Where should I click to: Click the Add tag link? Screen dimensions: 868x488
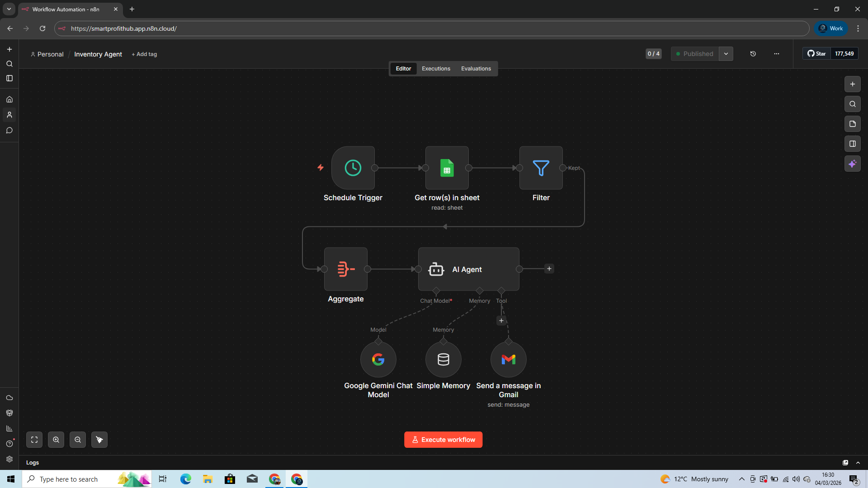[x=144, y=54]
